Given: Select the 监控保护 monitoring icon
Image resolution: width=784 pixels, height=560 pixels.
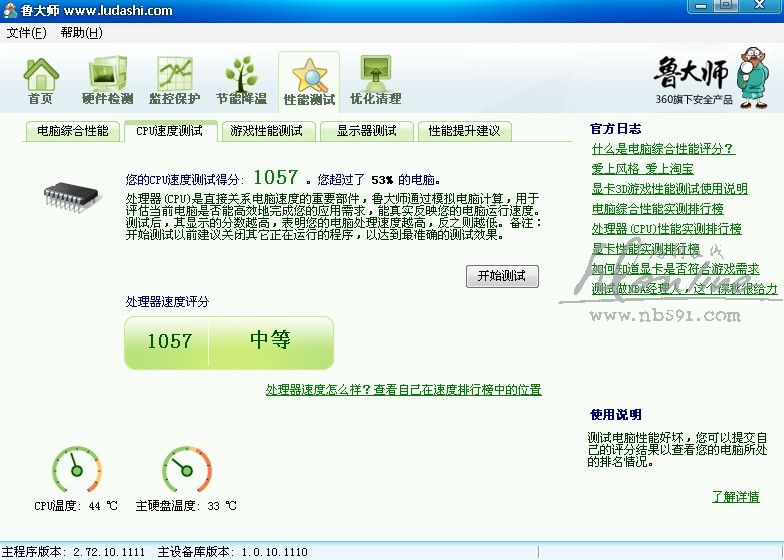Looking at the screenshot, I should (174, 80).
